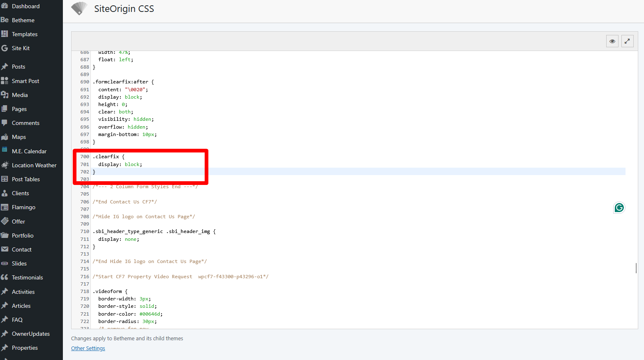
Task: Go to the Pages section
Action: [19, 109]
